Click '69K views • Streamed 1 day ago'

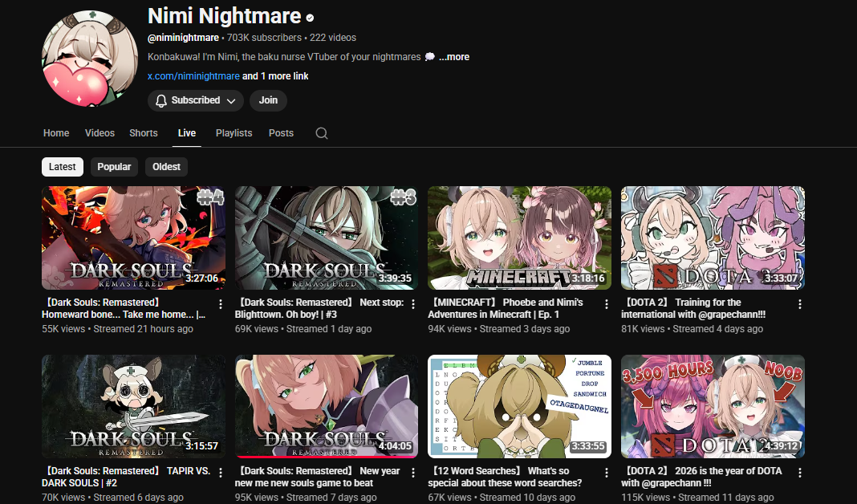303,329
